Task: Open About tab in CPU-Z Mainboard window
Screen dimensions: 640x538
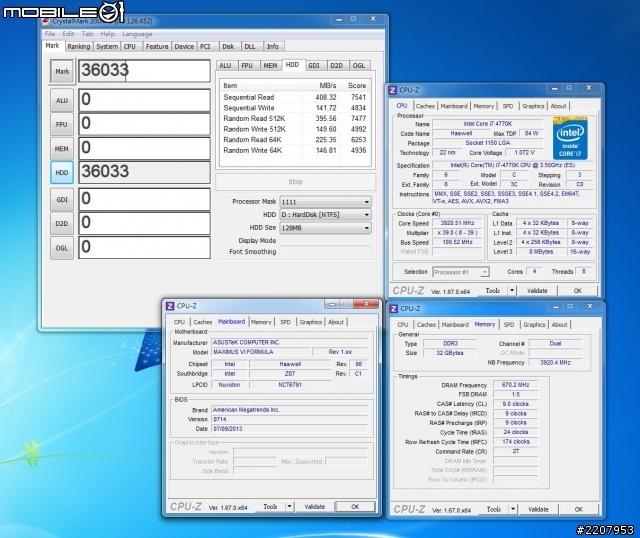Action: pos(336,322)
